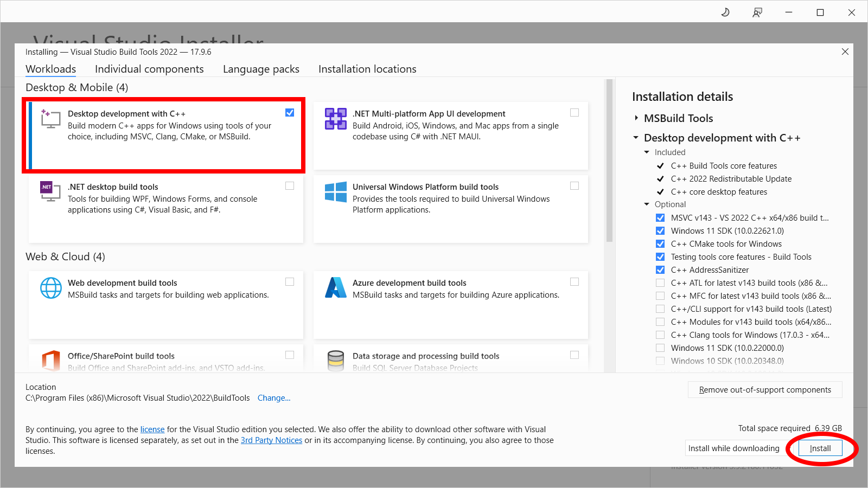Click the Data storage database icon
This screenshot has height=488, width=868.
(x=336, y=361)
